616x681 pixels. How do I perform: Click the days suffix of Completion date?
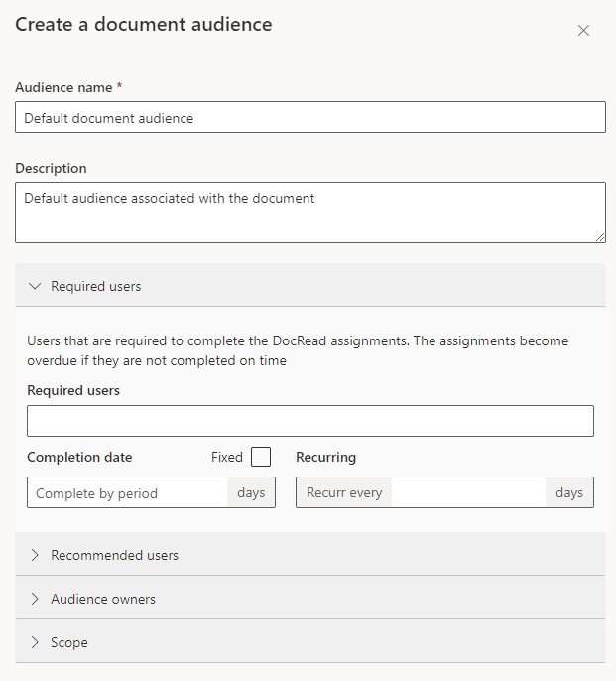coord(251,493)
